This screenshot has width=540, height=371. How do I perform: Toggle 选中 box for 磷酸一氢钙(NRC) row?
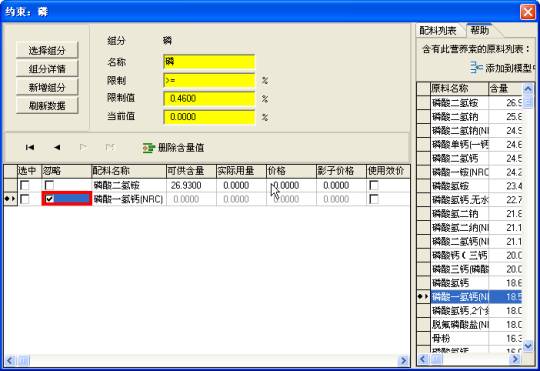(x=25, y=199)
